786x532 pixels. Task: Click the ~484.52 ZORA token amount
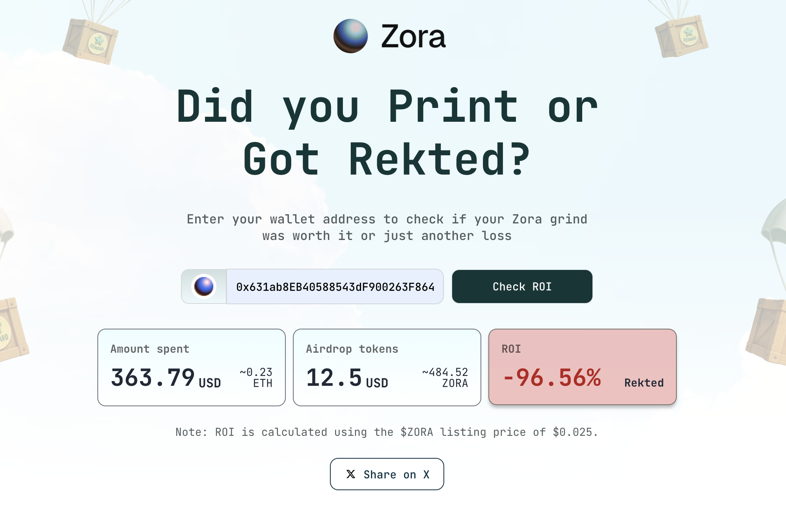[445, 378]
